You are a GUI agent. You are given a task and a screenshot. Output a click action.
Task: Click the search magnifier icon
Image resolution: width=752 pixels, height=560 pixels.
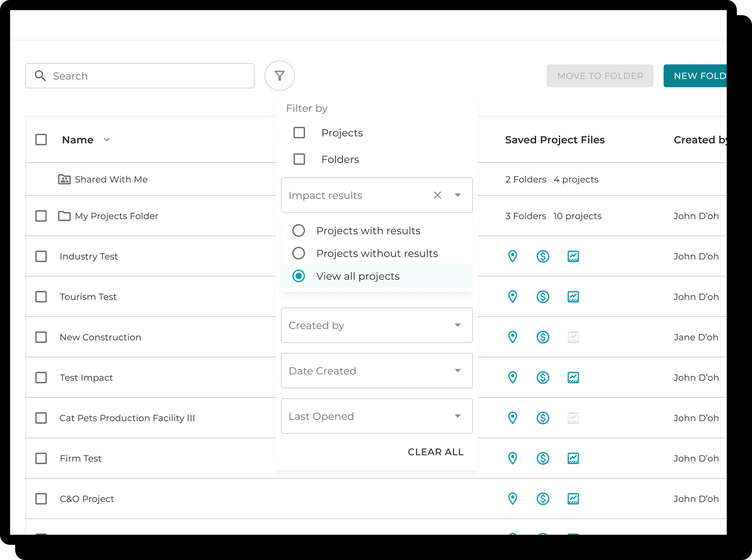tap(40, 75)
